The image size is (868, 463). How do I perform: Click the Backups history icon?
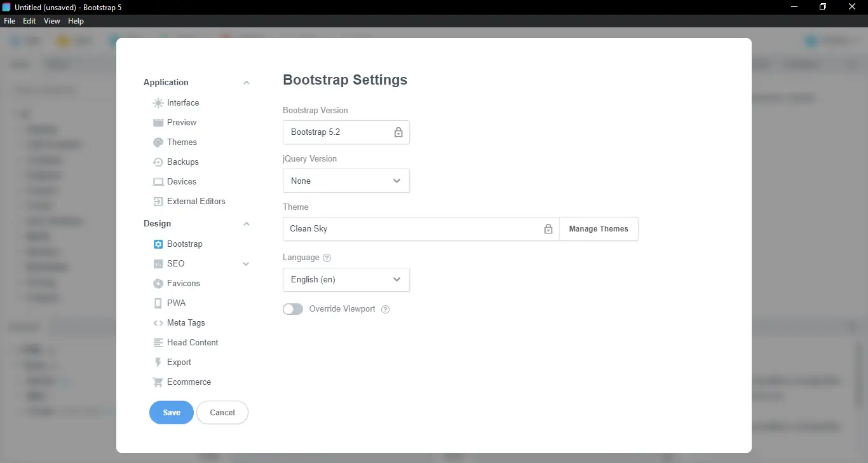(158, 162)
